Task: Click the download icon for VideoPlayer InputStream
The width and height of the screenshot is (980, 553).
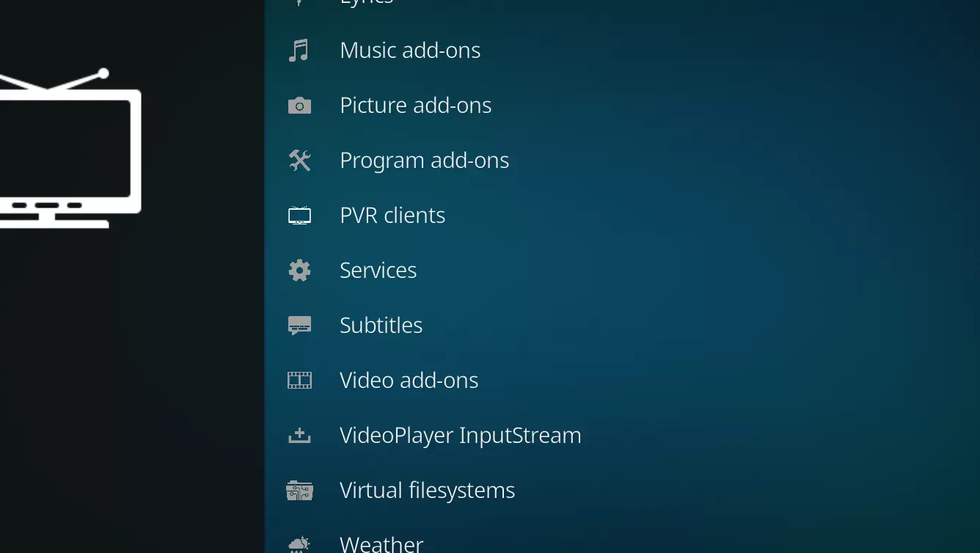Action: 299,435
